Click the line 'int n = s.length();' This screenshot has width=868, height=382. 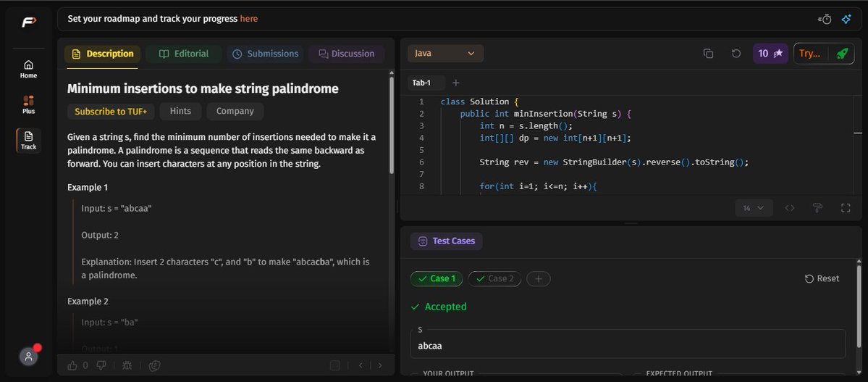coord(526,126)
